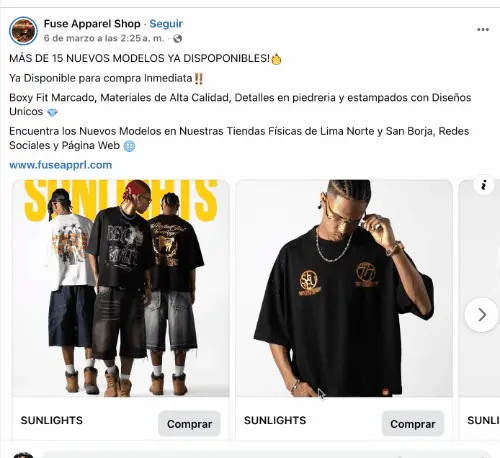Click the Fuse Apparel Shop profile picture
The height and width of the screenshot is (458, 500).
click(23, 31)
